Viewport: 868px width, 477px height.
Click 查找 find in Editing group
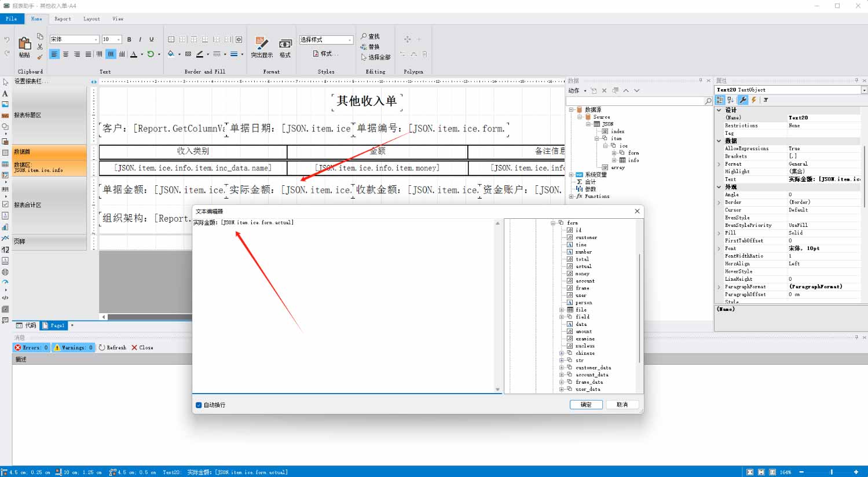click(371, 36)
